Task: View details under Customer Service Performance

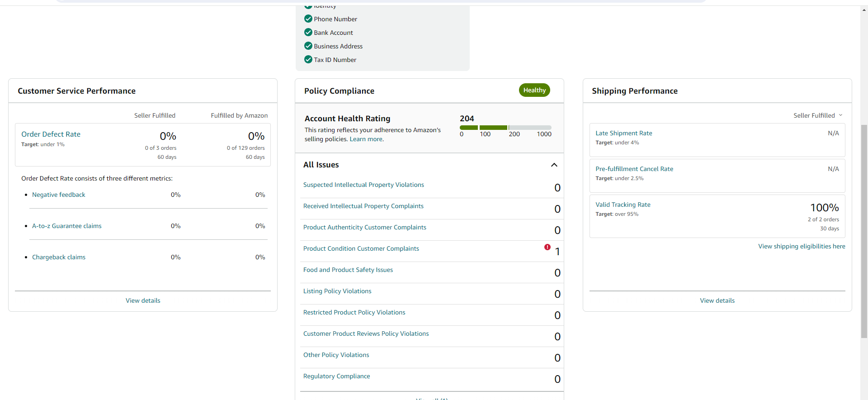Action: [x=143, y=300]
